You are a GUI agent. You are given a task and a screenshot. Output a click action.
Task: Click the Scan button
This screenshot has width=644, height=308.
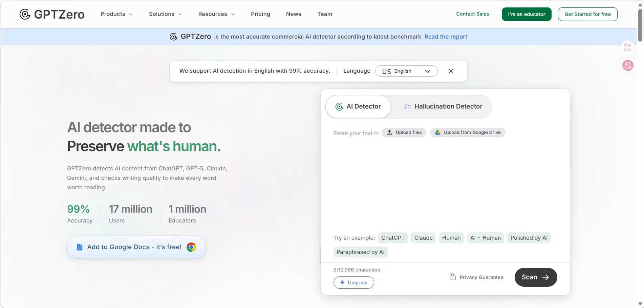point(536,277)
